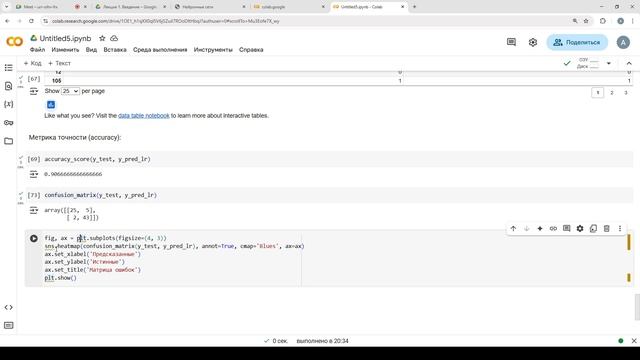
Task: Go to table page 3
Action: coord(625,93)
